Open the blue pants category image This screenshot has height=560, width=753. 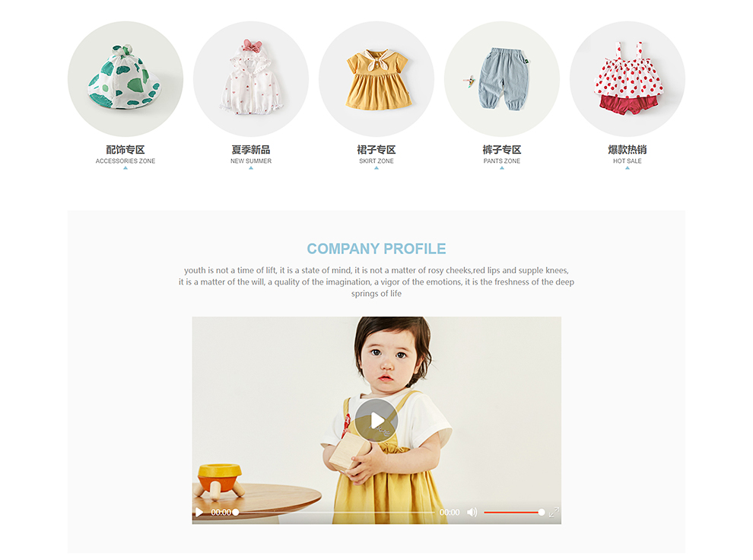coord(502,79)
